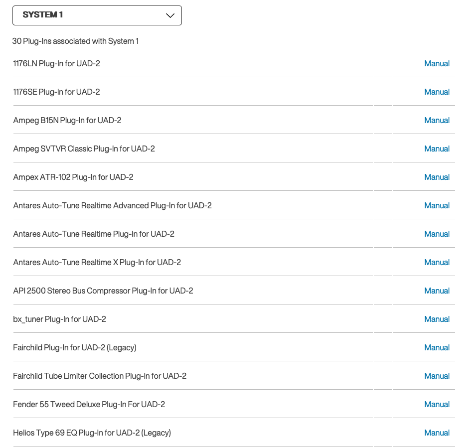Open Manual for Auto-Tune Realtime X
The image size is (476, 448).
[437, 263]
